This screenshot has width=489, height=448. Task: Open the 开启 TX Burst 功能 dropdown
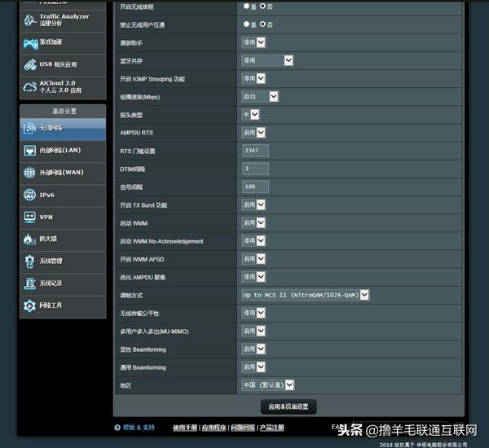[253, 204]
